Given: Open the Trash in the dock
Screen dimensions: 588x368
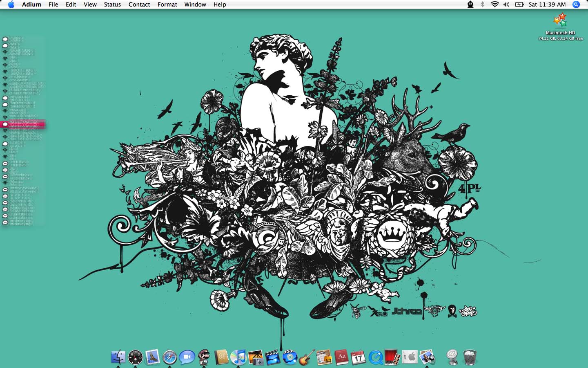Looking at the screenshot, I should [x=470, y=357].
